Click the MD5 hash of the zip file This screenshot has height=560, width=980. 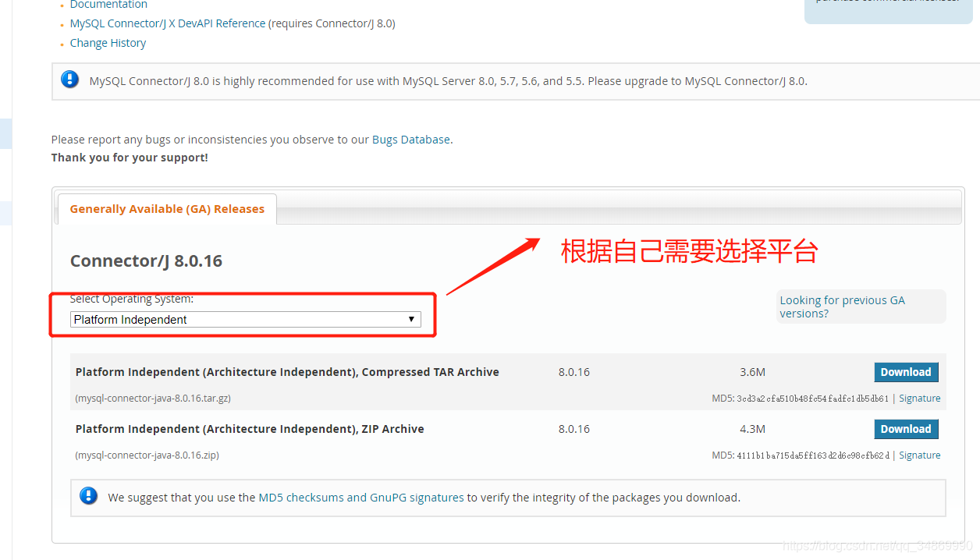(x=812, y=455)
